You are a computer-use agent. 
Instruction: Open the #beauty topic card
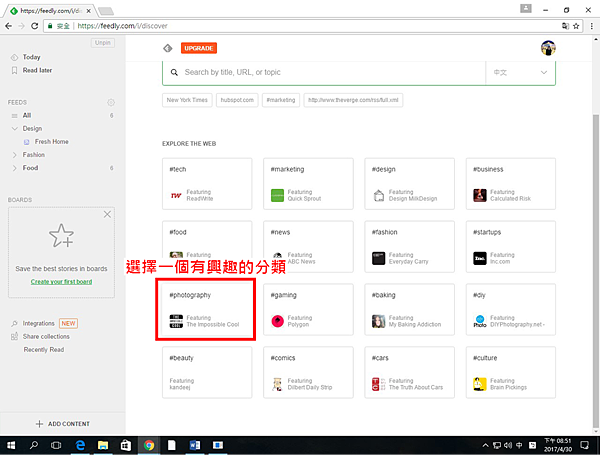point(207,372)
